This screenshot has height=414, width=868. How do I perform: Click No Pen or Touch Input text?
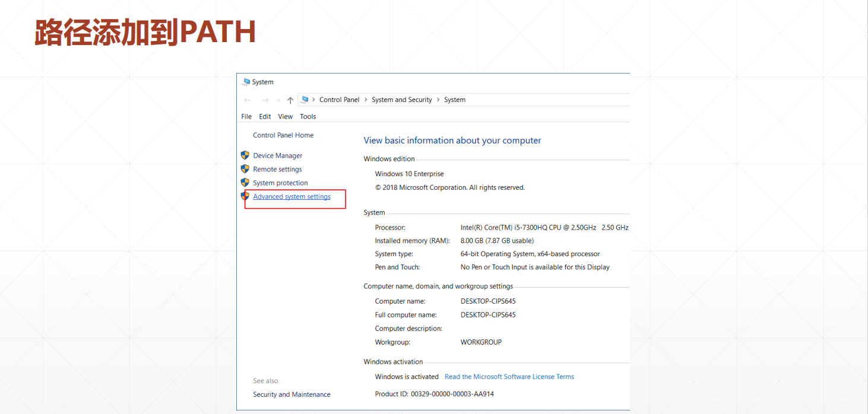[535, 267]
